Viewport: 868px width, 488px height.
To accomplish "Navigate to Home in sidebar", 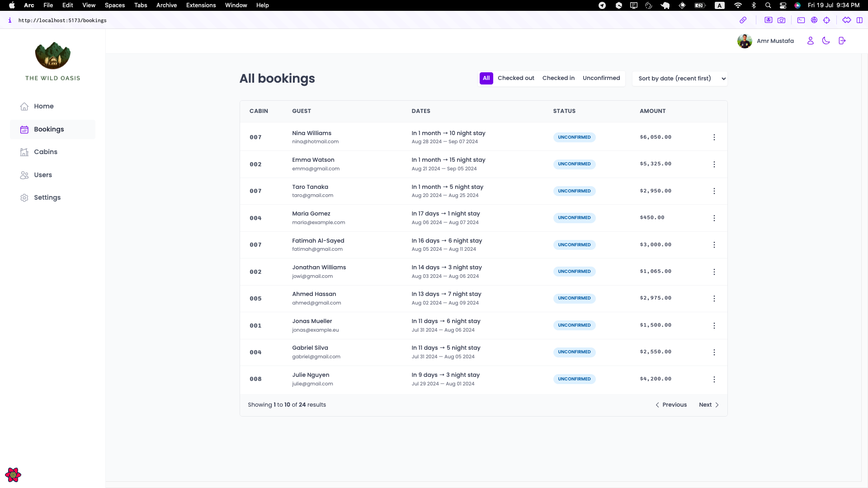I will 43,106.
